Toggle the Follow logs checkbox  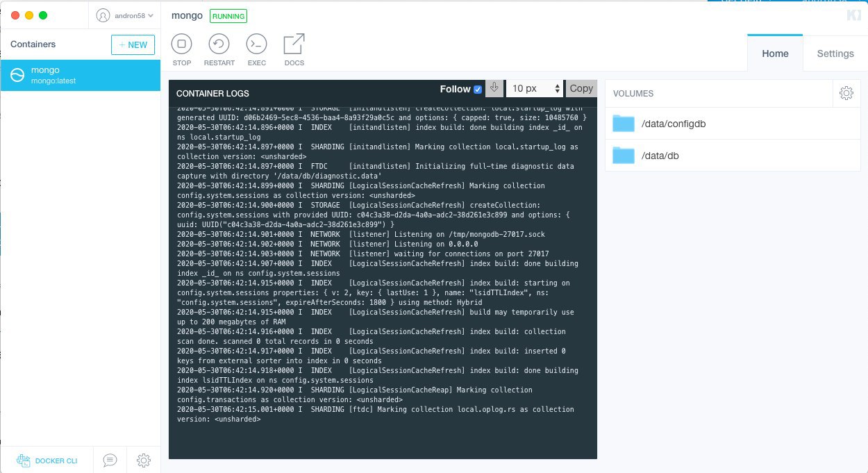(478, 89)
